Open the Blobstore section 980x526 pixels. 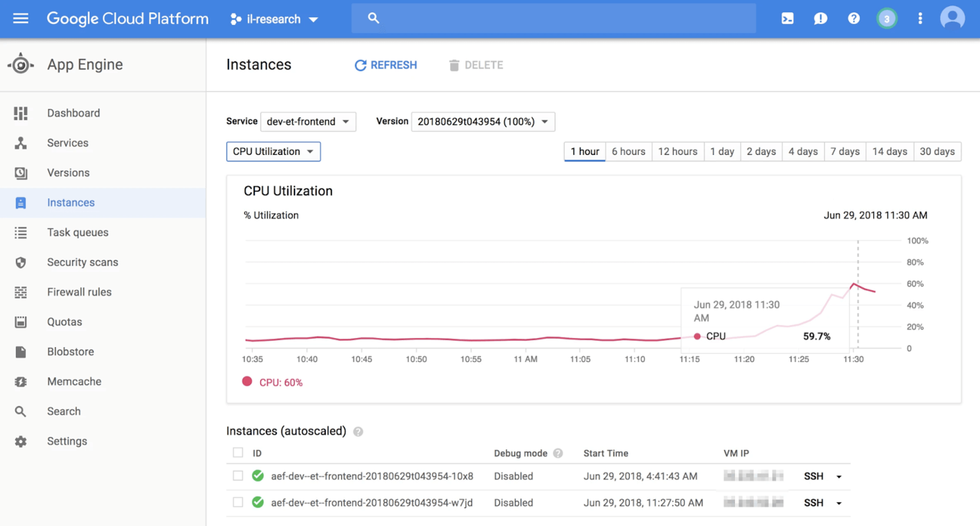(70, 351)
